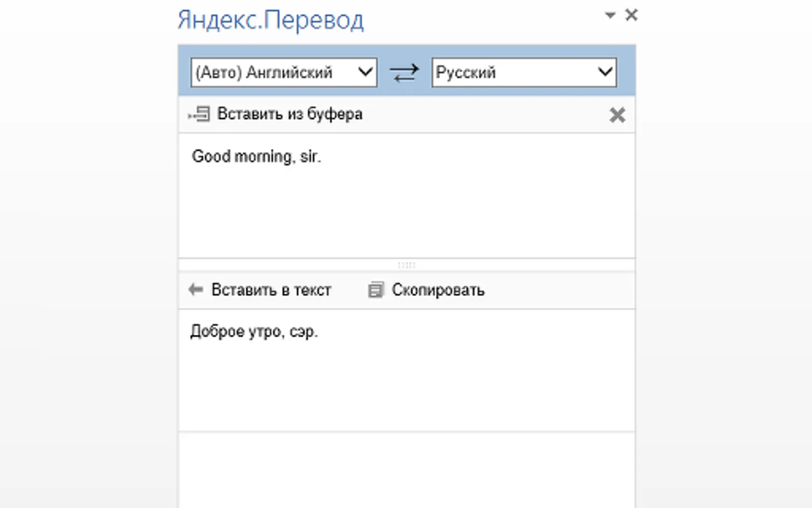Click the Яндекс.Перевод pane title
This screenshot has height=508, width=812.
pyautogui.click(x=270, y=20)
